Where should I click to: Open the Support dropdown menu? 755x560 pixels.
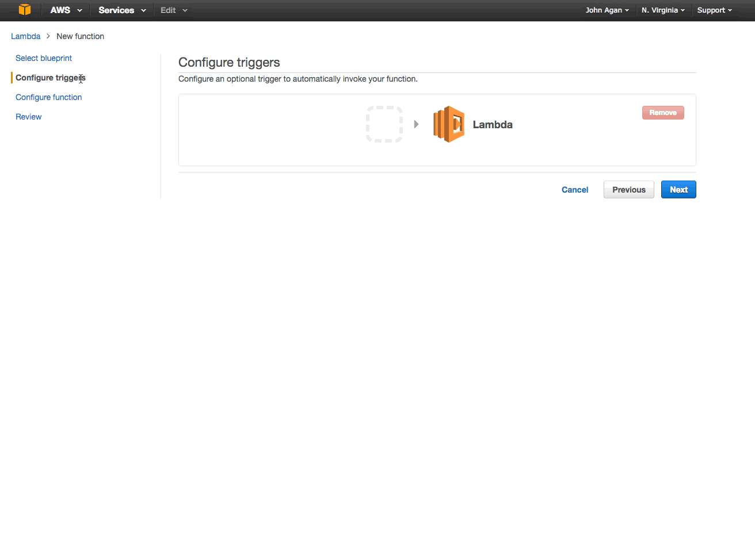tap(714, 10)
